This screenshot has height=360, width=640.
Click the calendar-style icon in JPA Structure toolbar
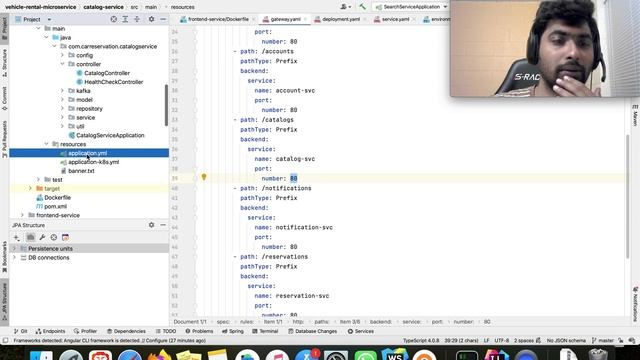coord(65,237)
